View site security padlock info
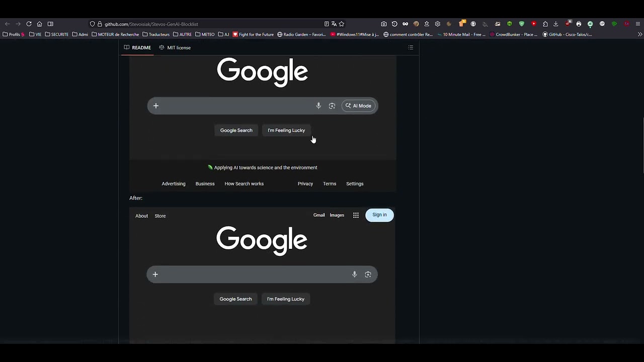Screen dimensions: 644x362 pos(100,24)
